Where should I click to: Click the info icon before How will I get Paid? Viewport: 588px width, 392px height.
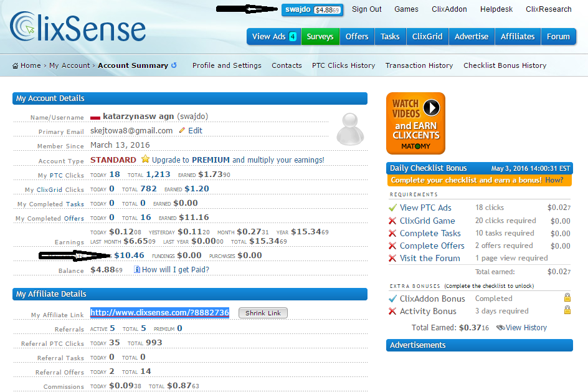point(137,270)
